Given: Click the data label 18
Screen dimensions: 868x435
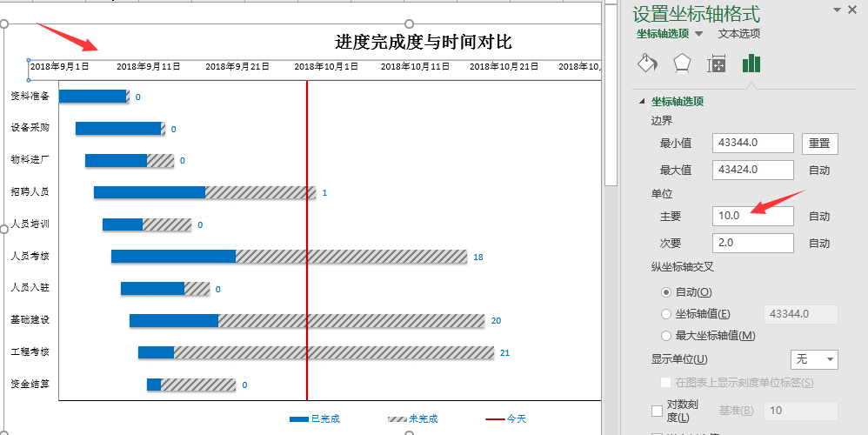Looking at the screenshot, I should tap(478, 257).
